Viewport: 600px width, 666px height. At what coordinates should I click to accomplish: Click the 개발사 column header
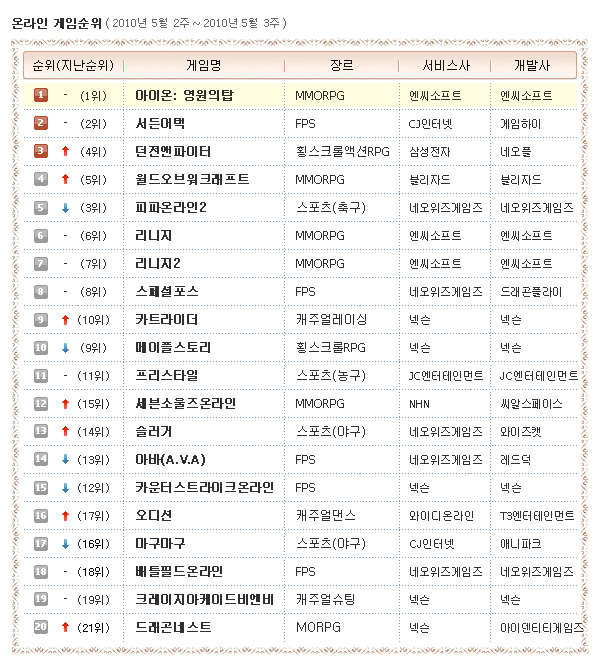coord(531,65)
